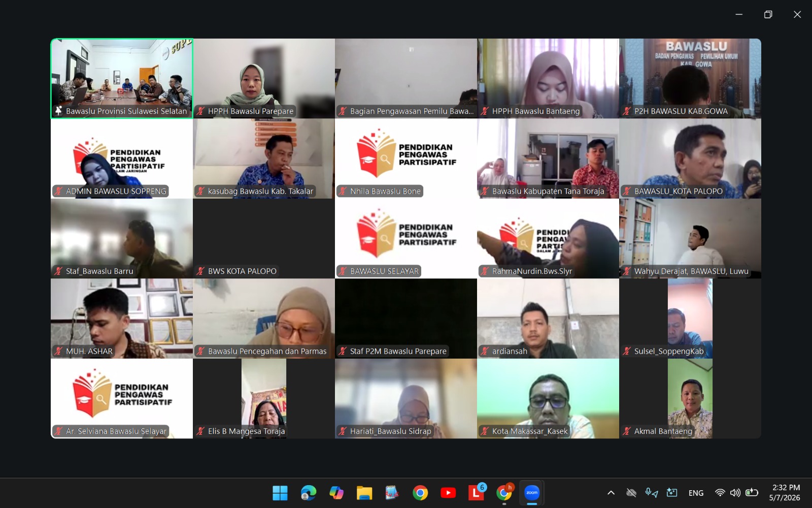
Task: Click muted mic icon on HPPH Bawaslu Parepare
Action: tap(200, 111)
